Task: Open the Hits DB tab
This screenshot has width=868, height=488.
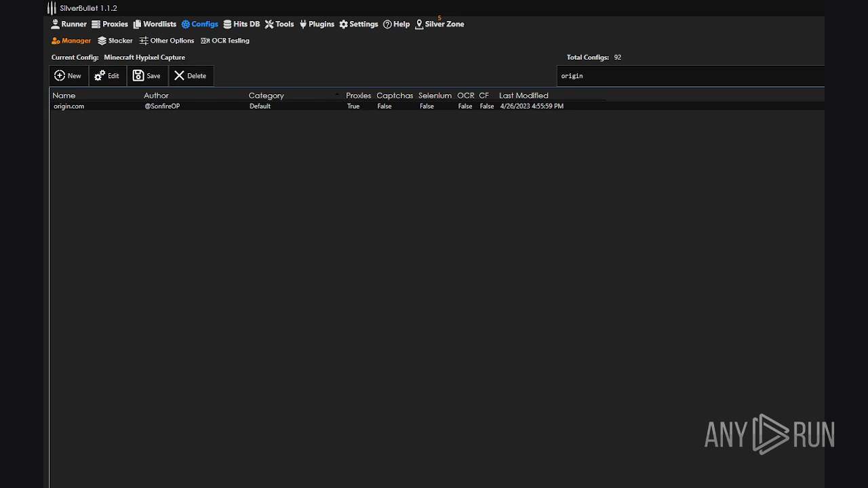Action: [x=241, y=24]
